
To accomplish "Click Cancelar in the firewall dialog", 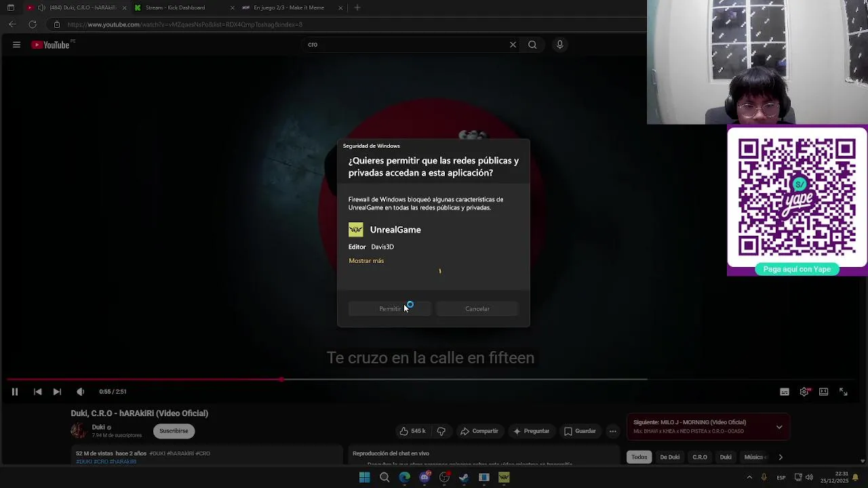I will click(x=477, y=309).
